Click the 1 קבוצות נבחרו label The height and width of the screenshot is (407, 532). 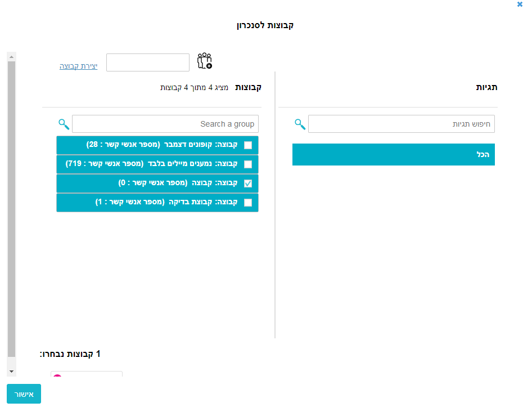tap(70, 354)
